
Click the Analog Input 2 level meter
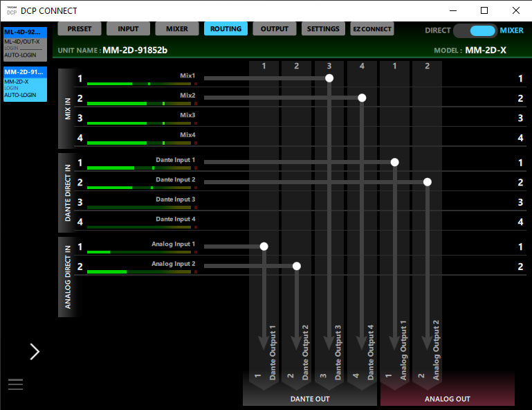tap(142, 271)
